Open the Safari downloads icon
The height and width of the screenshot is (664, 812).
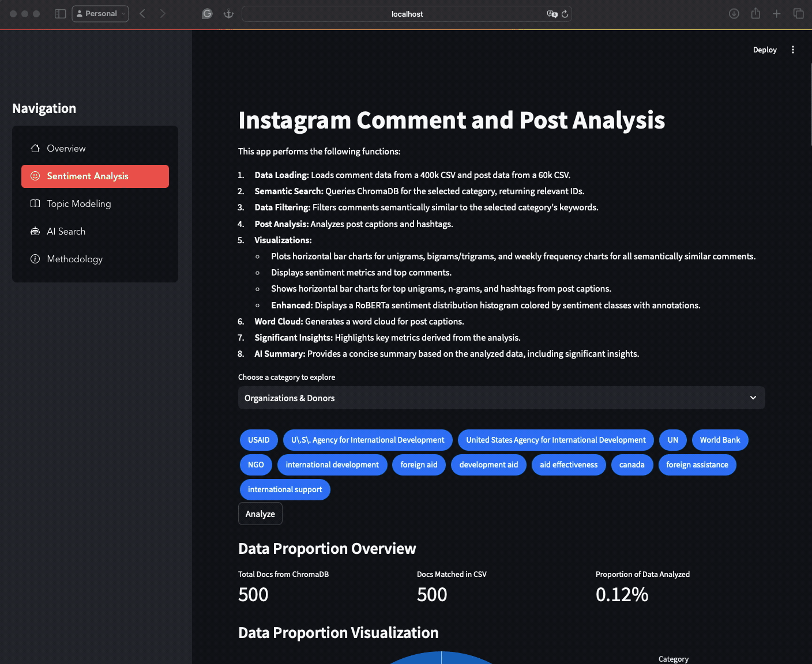(734, 14)
